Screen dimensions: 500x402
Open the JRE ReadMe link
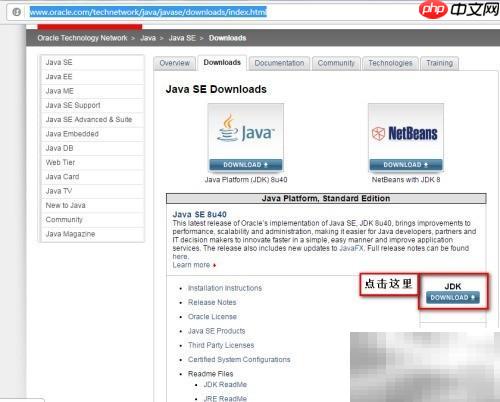click(x=225, y=398)
